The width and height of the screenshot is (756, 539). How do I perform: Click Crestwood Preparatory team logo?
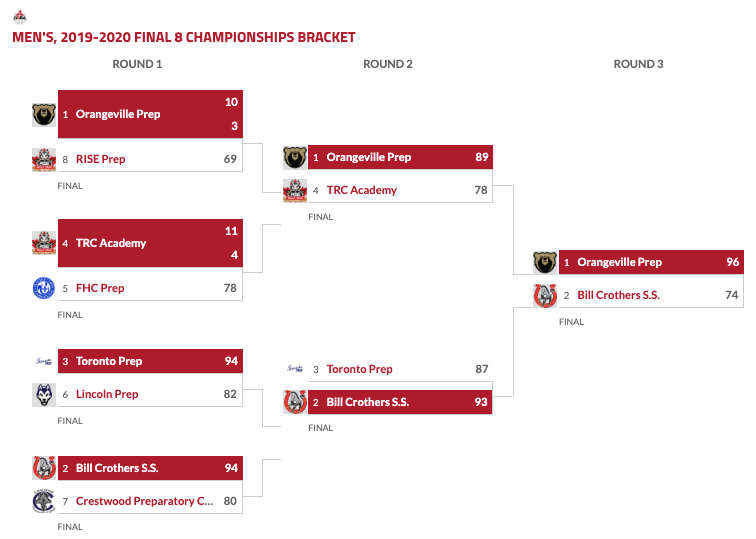tap(43, 501)
